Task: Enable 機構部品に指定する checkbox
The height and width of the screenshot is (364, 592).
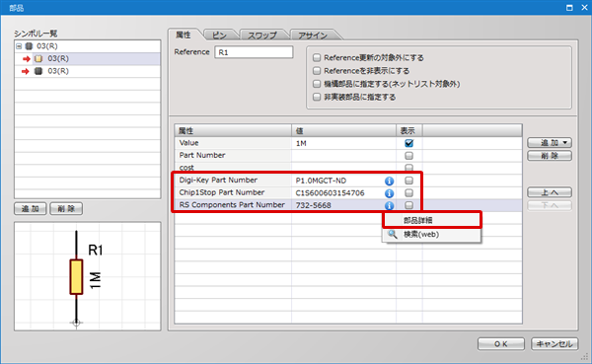Action: point(317,84)
